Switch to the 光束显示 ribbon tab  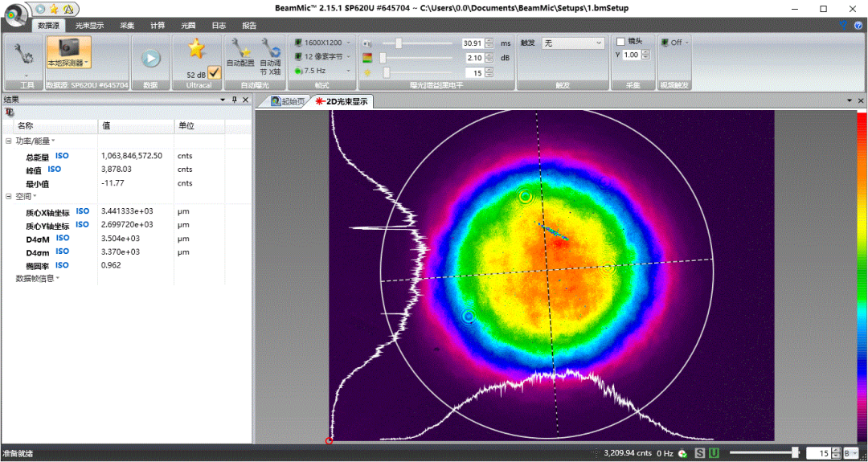tap(90, 26)
